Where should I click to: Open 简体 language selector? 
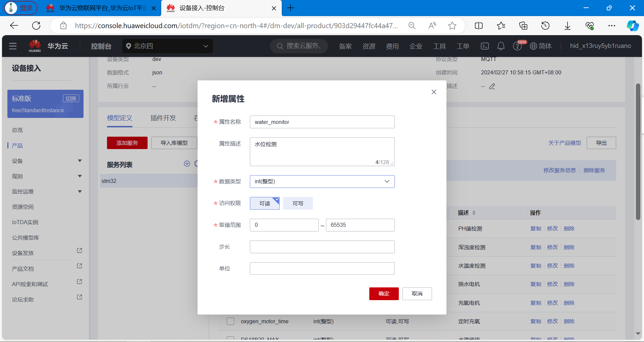pos(541,46)
